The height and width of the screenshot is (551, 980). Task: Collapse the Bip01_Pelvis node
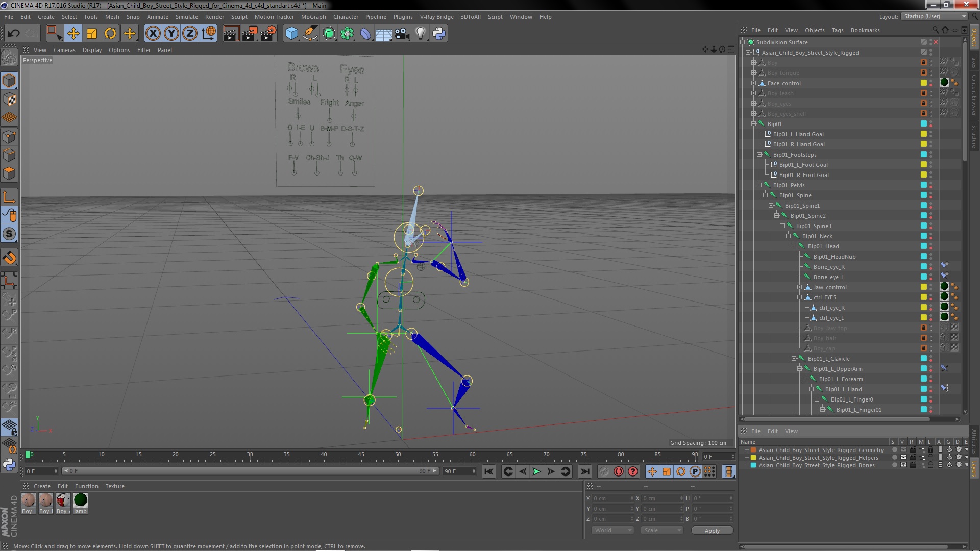click(x=759, y=185)
